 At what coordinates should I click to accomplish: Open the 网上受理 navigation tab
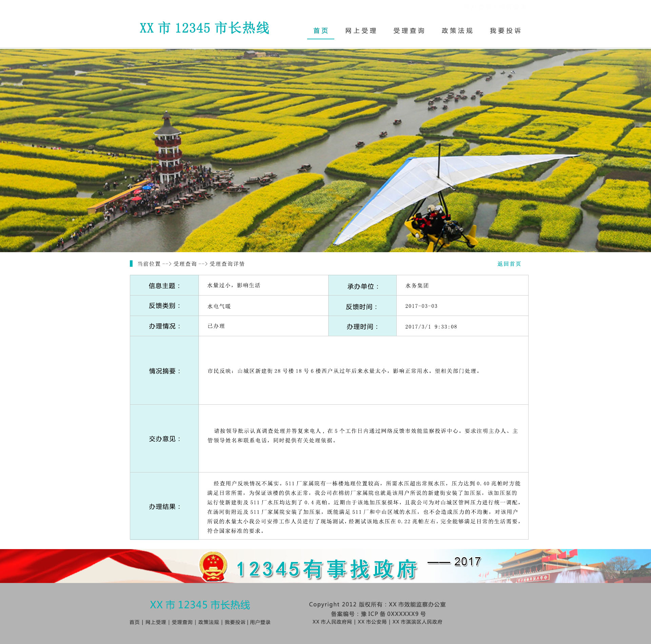pos(361,31)
